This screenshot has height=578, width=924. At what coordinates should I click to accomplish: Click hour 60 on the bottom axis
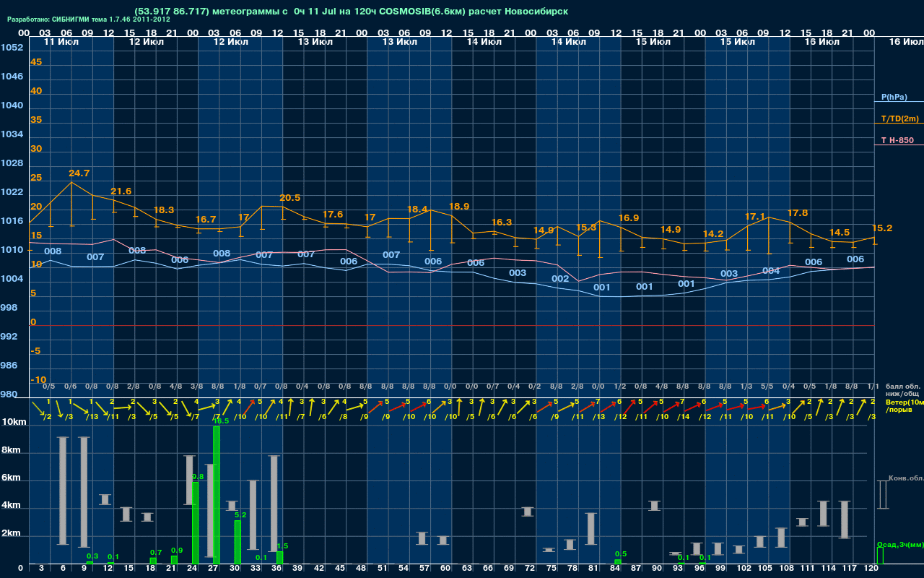coord(445,569)
